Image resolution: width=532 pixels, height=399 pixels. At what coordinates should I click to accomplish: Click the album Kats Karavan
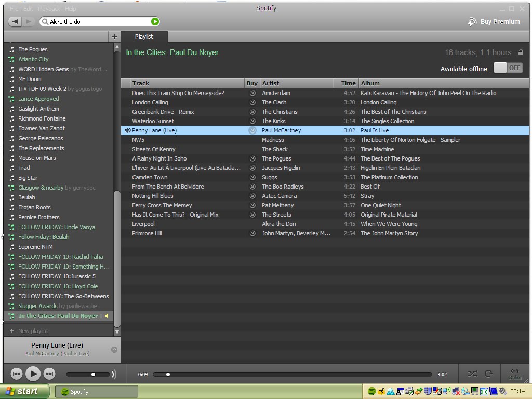point(428,93)
